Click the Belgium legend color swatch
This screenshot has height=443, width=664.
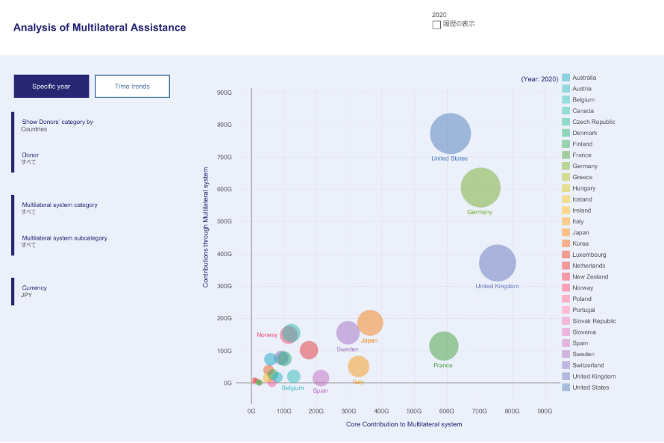pyautogui.click(x=566, y=100)
